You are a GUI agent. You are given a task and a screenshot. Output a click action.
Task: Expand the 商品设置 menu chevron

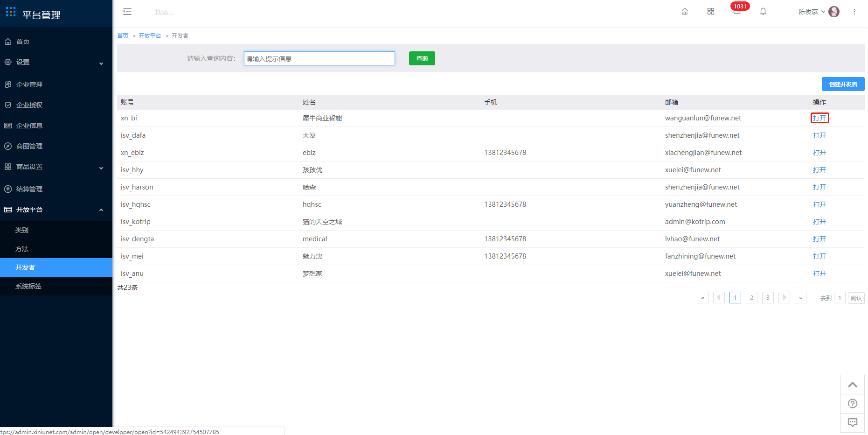[x=101, y=168]
